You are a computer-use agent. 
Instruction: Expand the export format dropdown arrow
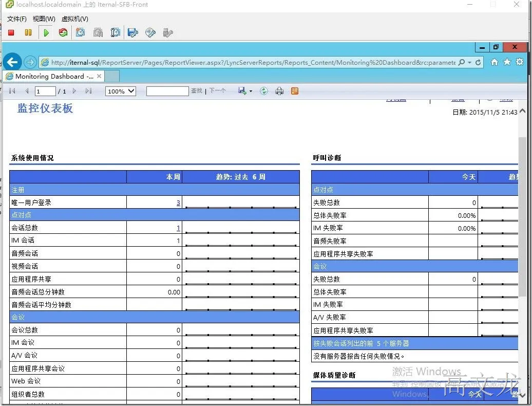coord(251,91)
